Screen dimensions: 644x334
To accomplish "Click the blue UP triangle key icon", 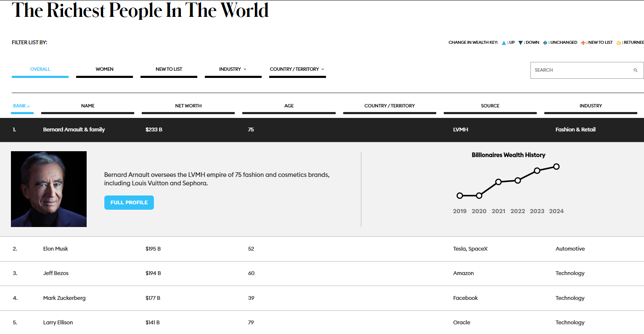I will click(x=504, y=43).
